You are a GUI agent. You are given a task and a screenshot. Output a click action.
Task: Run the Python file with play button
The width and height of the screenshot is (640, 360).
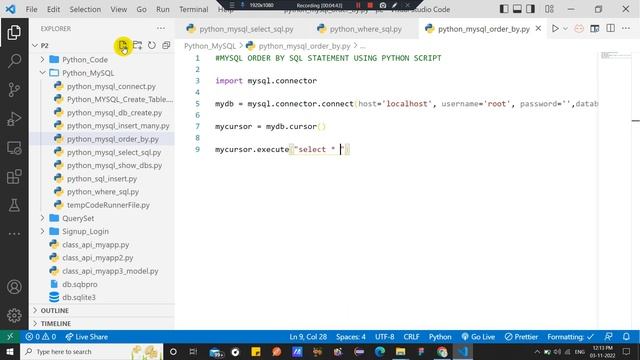[555, 29]
